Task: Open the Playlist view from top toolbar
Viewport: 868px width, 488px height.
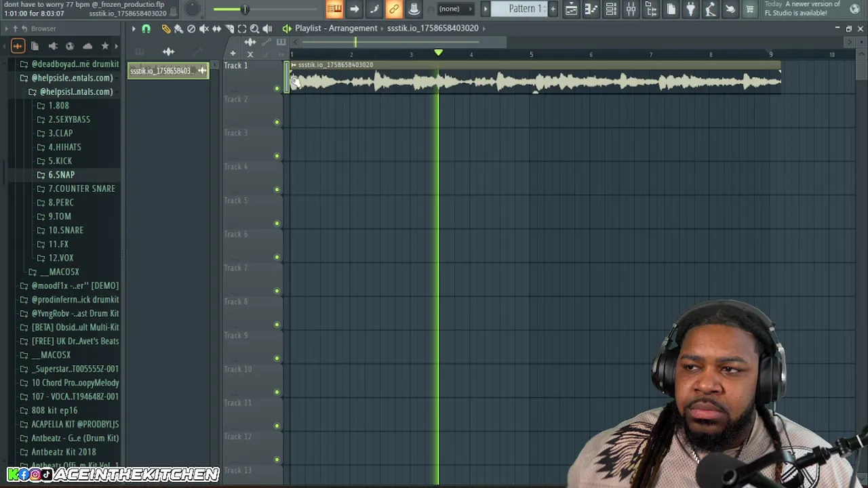Action: pos(571,9)
